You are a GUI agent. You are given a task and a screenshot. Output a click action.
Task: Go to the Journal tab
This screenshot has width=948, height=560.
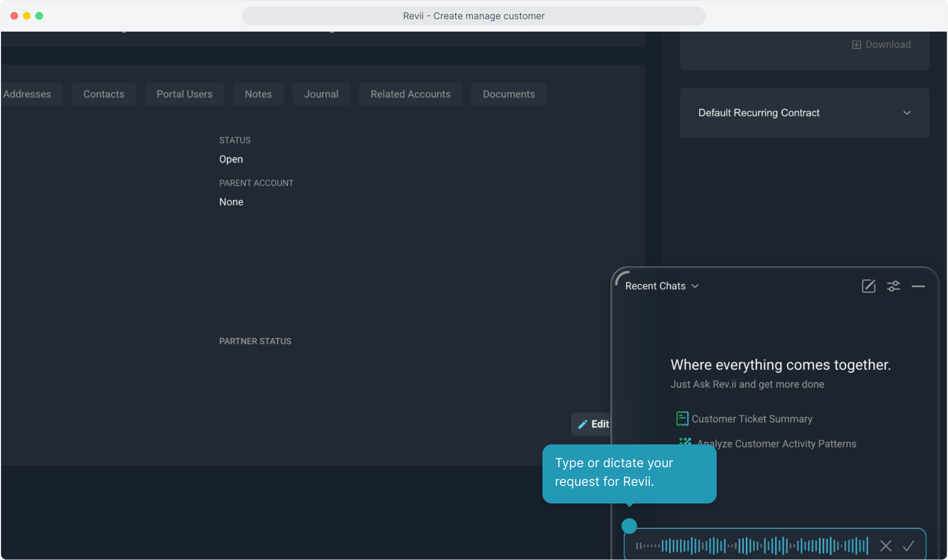321,94
